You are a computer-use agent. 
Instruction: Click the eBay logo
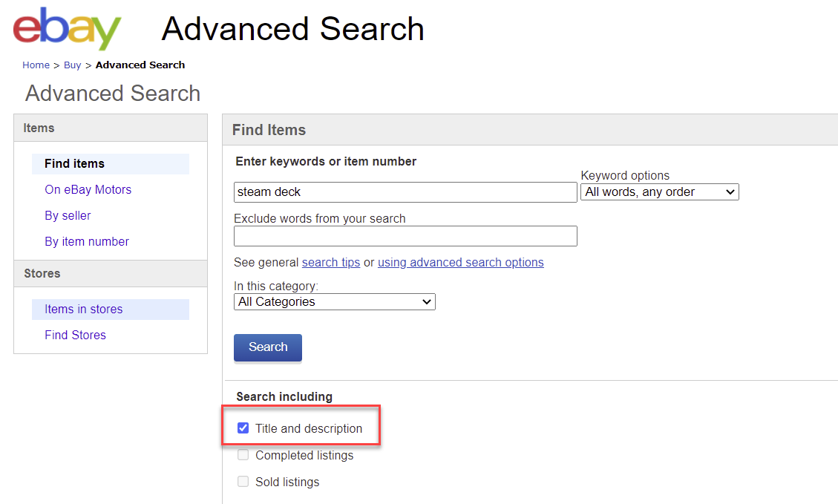click(x=67, y=29)
